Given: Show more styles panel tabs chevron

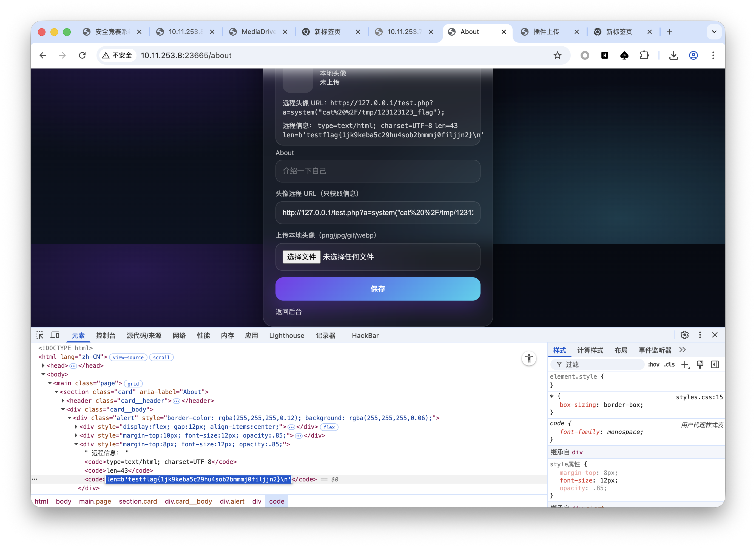Looking at the screenshot, I should click(682, 350).
